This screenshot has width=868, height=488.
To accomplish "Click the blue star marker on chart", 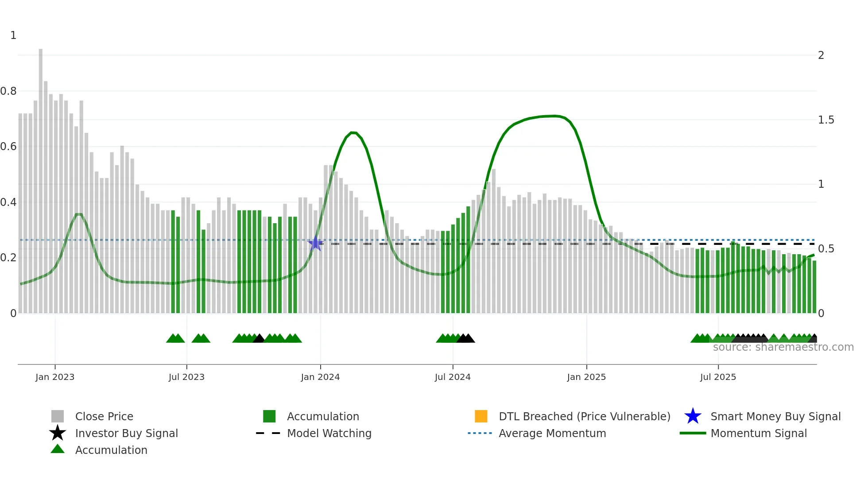I will (x=315, y=244).
